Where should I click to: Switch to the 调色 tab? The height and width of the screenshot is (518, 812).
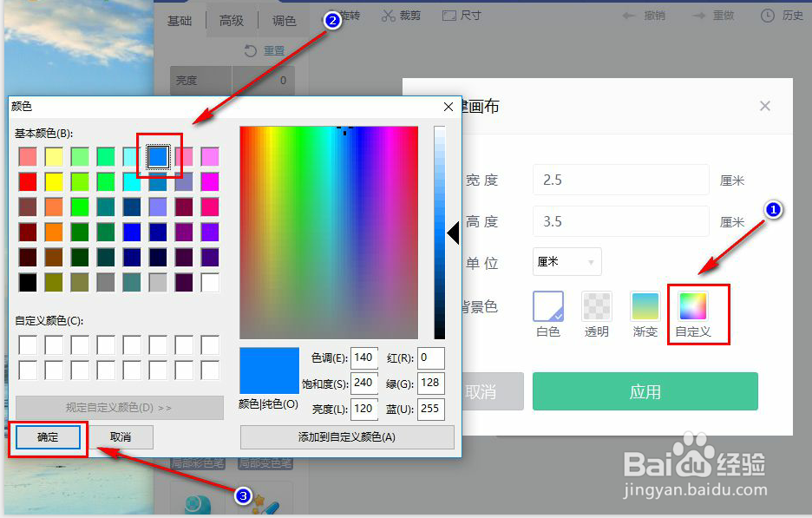pos(284,20)
